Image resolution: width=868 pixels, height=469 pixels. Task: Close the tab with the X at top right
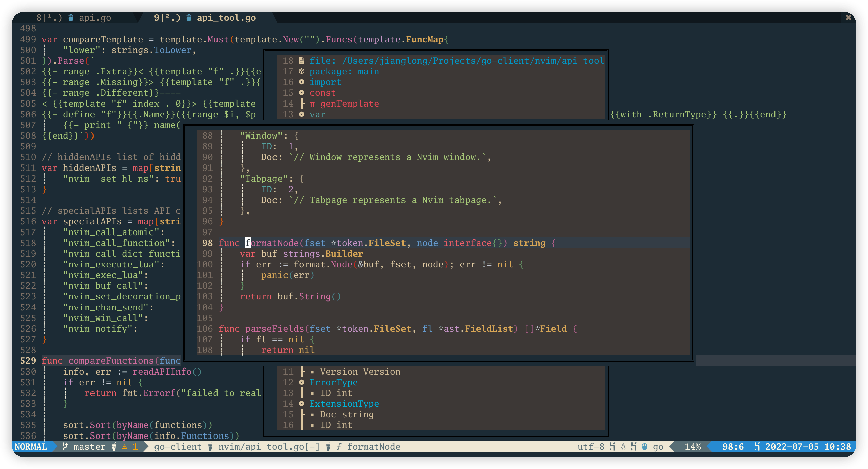pos(848,17)
